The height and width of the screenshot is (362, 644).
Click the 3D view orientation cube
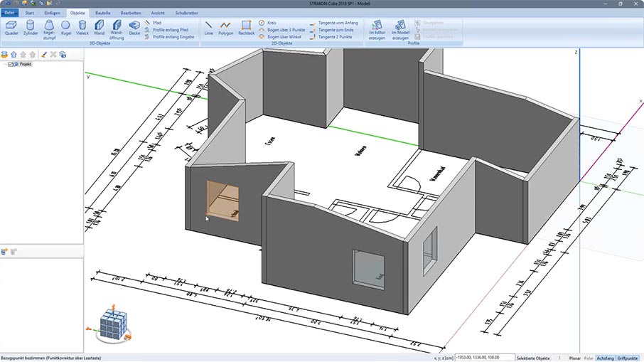pos(111,325)
